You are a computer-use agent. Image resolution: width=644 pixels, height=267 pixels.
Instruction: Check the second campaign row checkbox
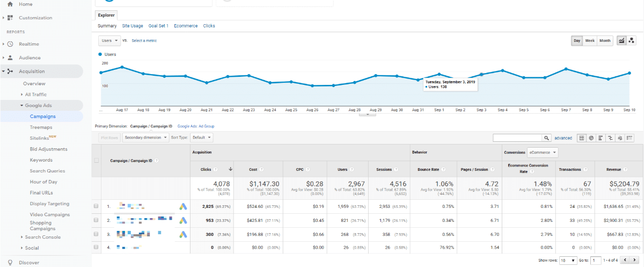pos(97,220)
